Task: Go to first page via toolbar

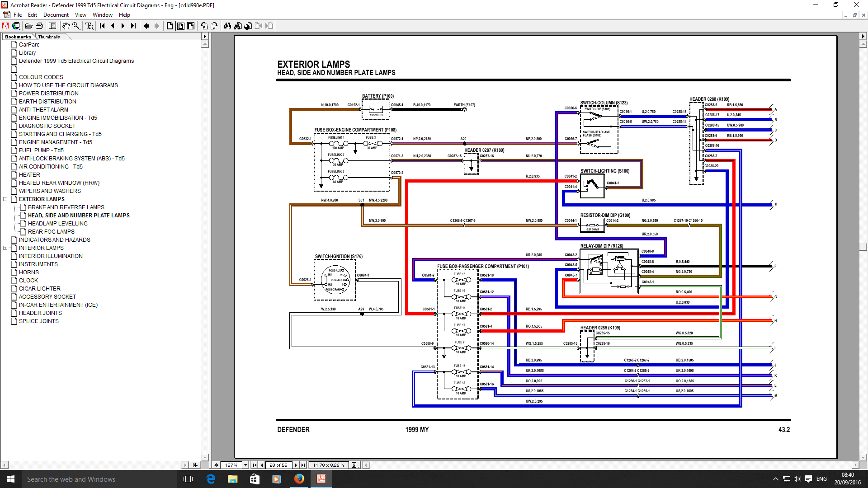Action: [102, 26]
